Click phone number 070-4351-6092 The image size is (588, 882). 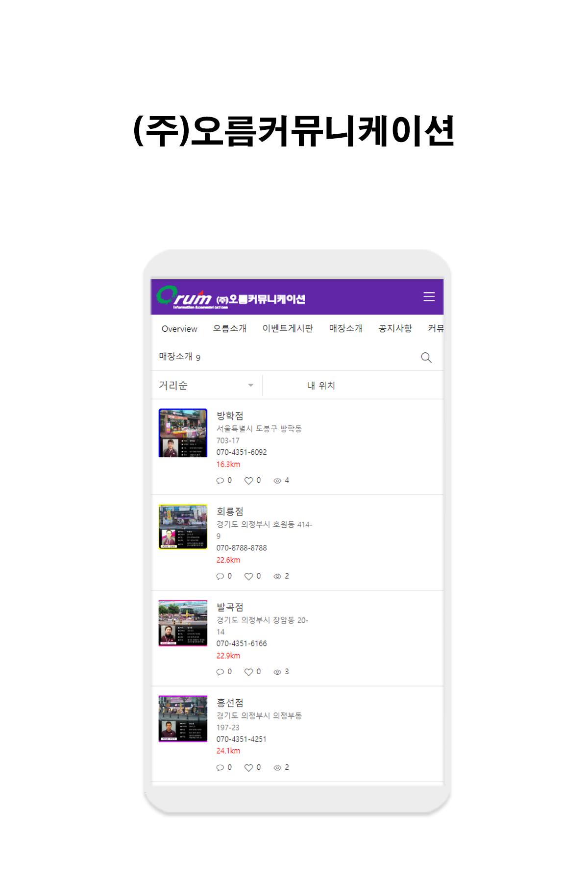tap(242, 452)
